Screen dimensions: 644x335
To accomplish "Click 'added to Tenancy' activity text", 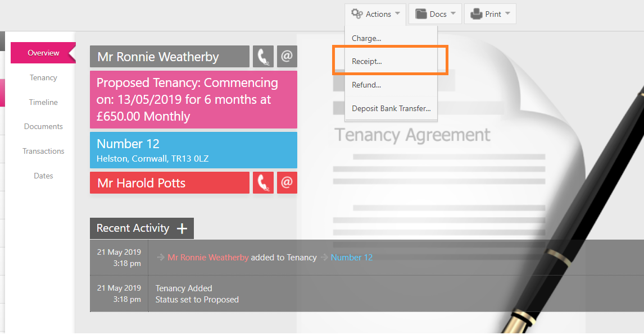I will pyautogui.click(x=284, y=258).
